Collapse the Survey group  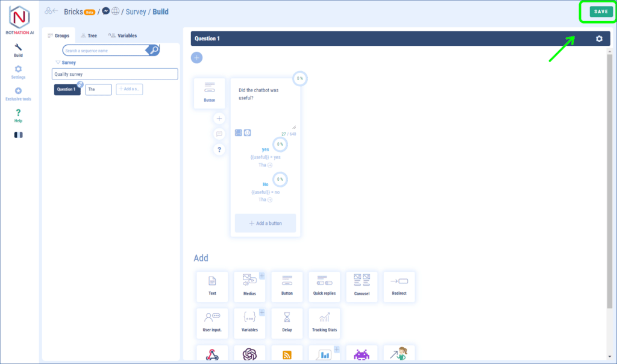[x=58, y=62]
